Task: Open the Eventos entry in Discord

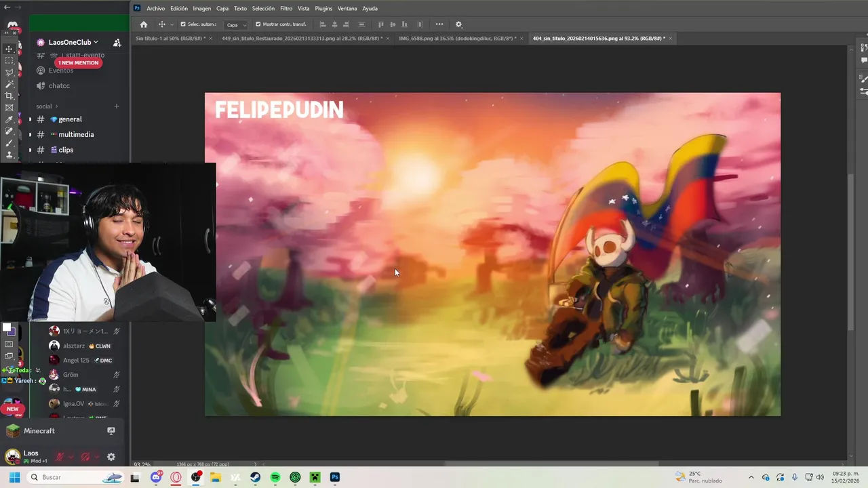Action: pos(61,70)
